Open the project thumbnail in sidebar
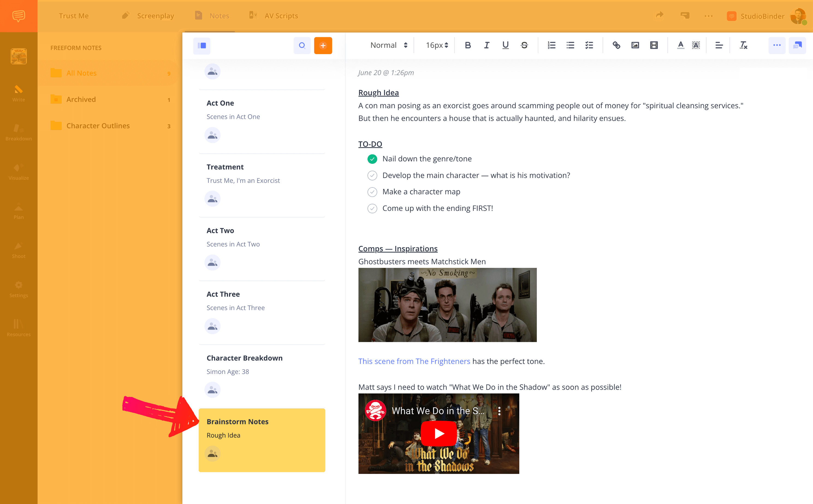The image size is (813, 504). [19, 56]
